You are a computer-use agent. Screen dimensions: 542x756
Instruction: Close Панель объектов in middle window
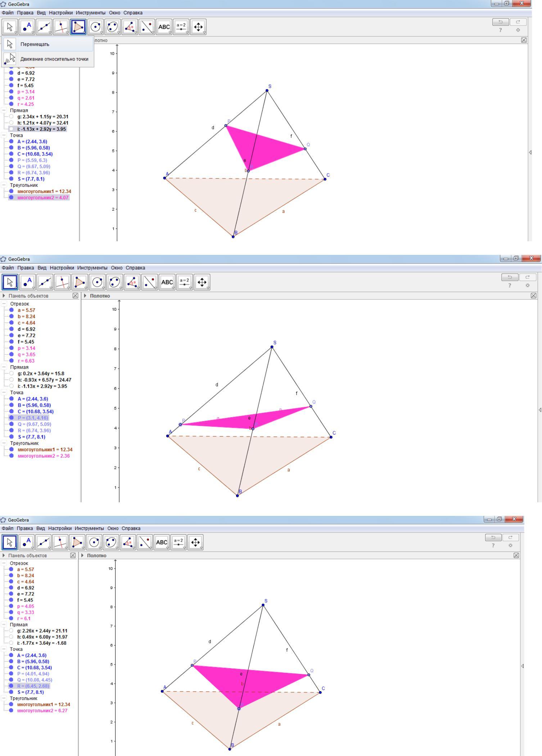pos(75,296)
